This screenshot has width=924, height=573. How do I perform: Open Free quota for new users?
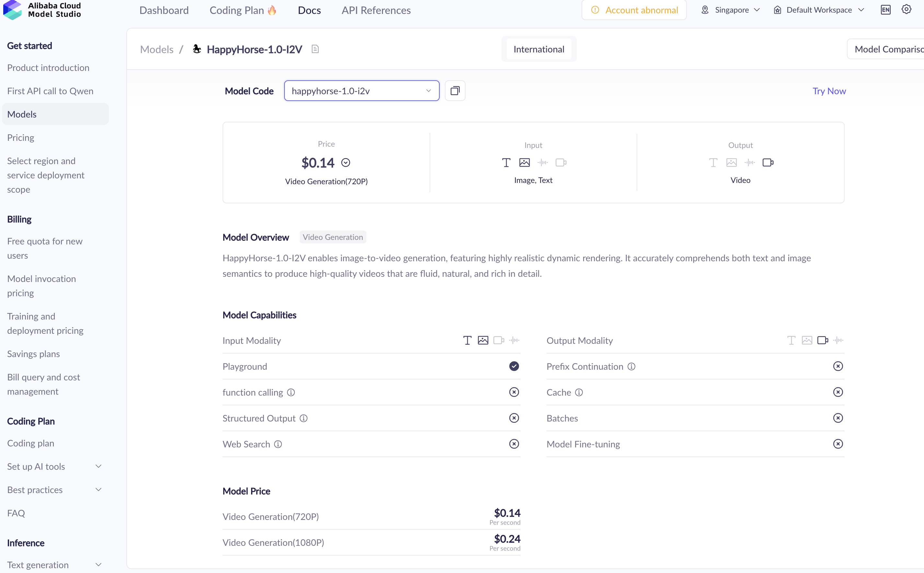click(45, 248)
